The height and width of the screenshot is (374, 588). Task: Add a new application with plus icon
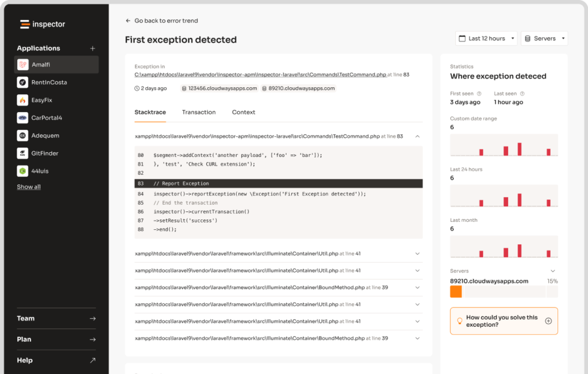93,48
